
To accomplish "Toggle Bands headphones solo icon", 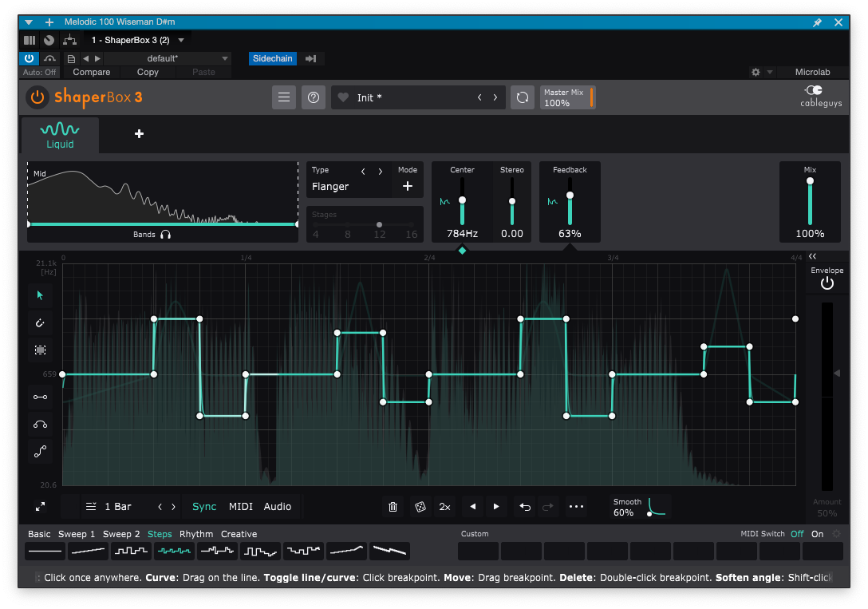I will tap(165, 235).
